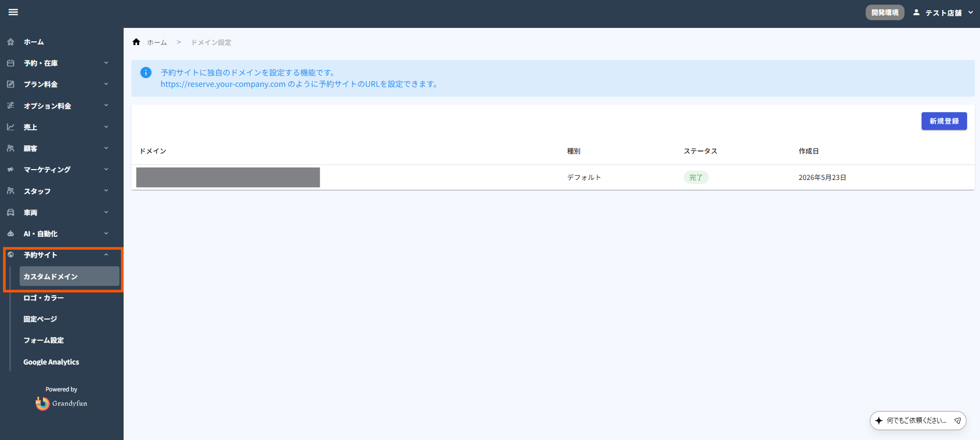The width and height of the screenshot is (980, 440).
Task: Click the people icon beside スタッフ
Action: [10, 191]
